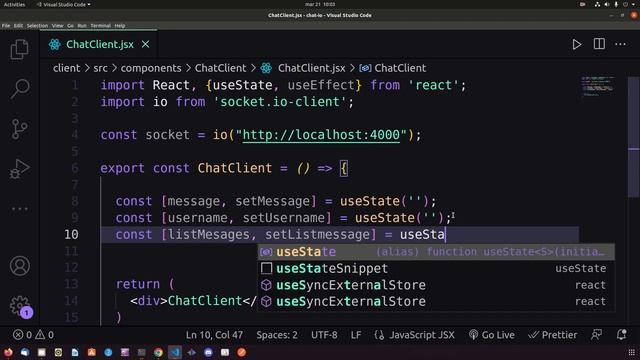Open the Search view in activity bar
The image size is (640, 360).
(19, 89)
